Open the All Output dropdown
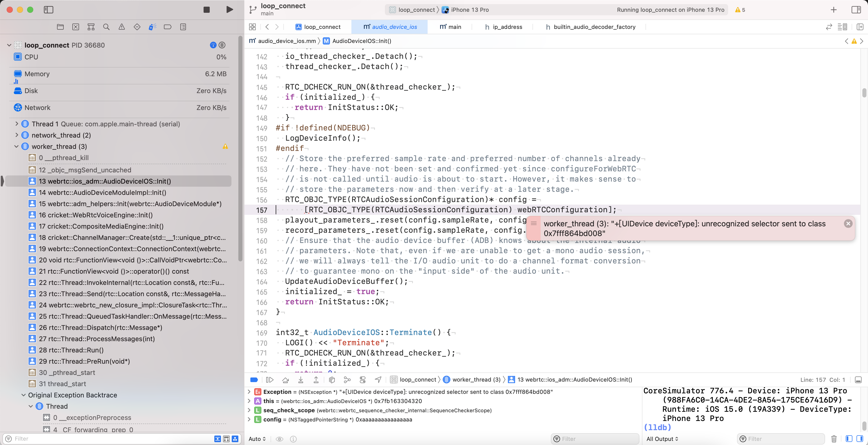The width and height of the screenshot is (868, 445). [662, 439]
